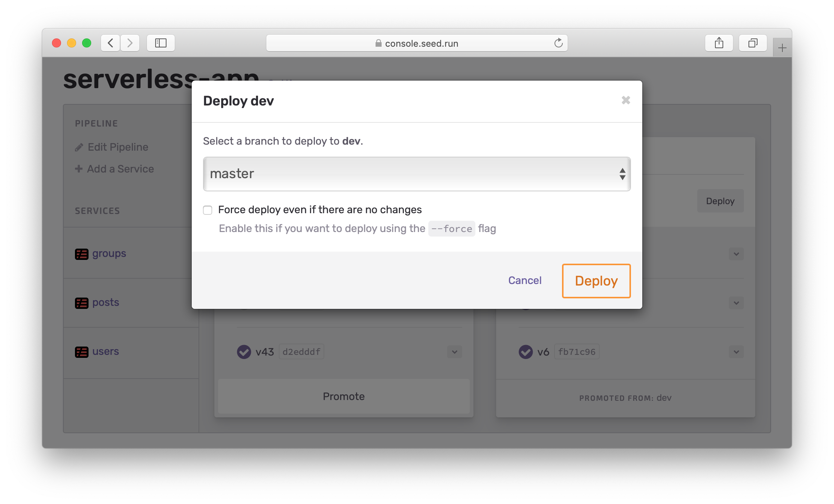Select Add a Service menu option
Screen dimensions: 834x504
point(115,169)
